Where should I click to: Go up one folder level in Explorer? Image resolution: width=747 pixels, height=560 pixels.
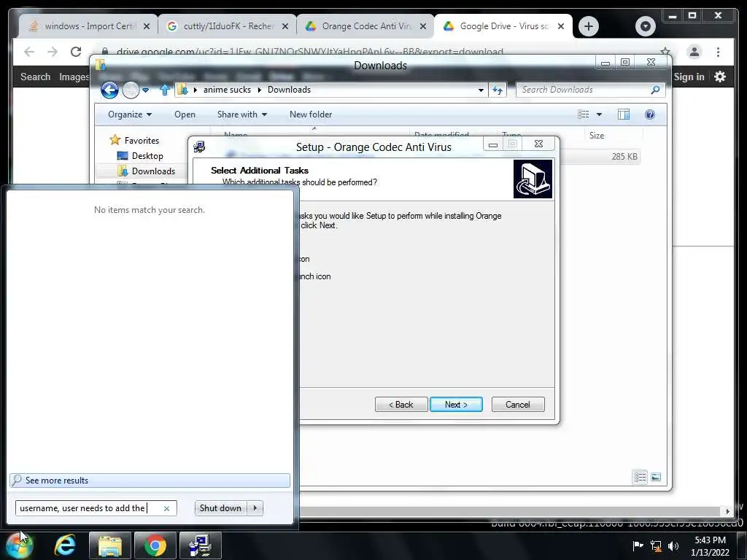[165, 90]
